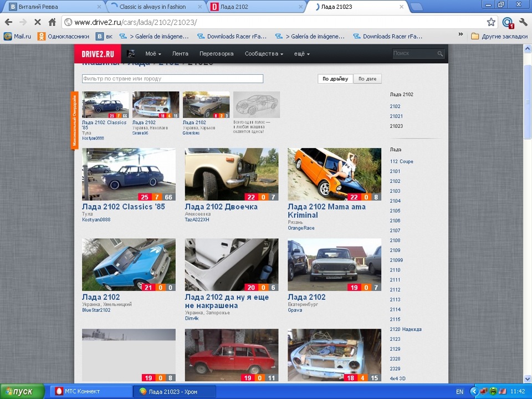Select 21021 in the sidebar model list

(396, 116)
